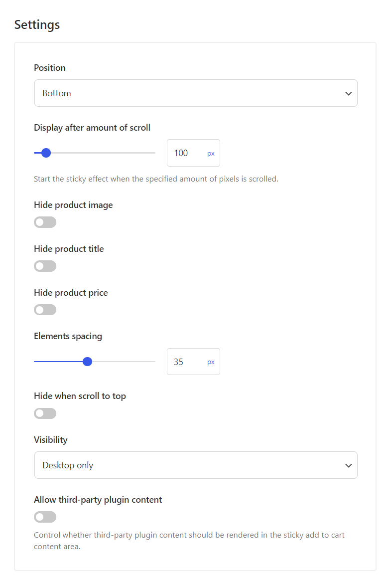Click the Allow third-party plugin content label
This screenshot has width=392, height=586.
click(98, 500)
